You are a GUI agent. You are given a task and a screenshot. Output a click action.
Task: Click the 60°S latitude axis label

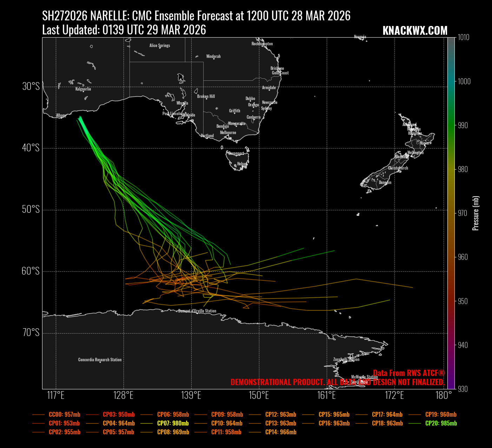point(31,271)
